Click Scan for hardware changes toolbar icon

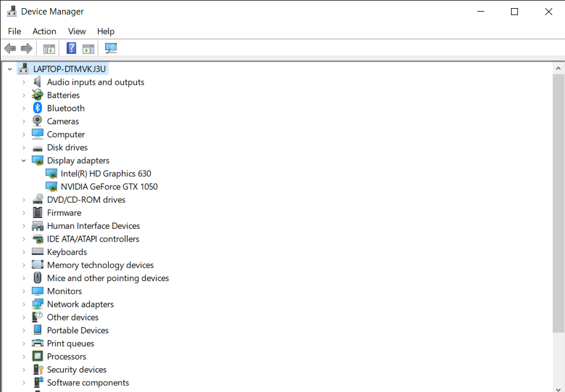pos(111,48)
